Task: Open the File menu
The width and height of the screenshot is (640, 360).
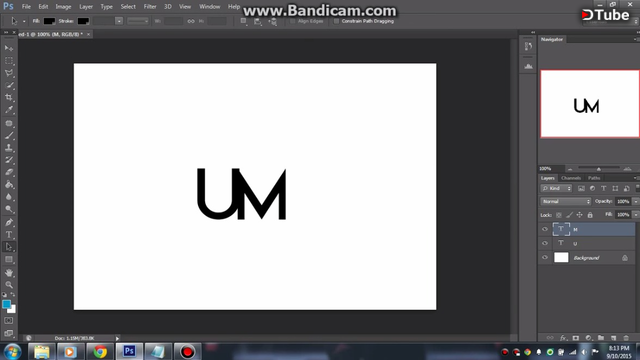Action: tap(26, 7)
